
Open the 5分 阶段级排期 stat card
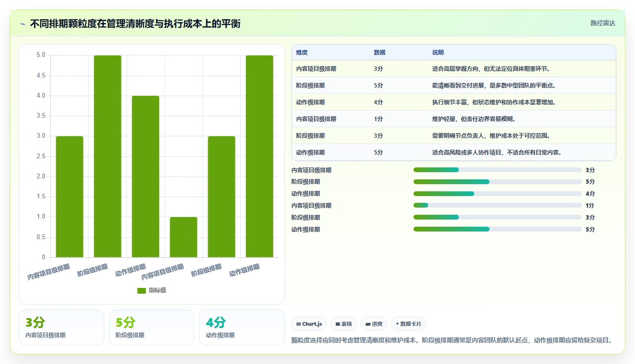pyautogui.click(x=152, y=327)
